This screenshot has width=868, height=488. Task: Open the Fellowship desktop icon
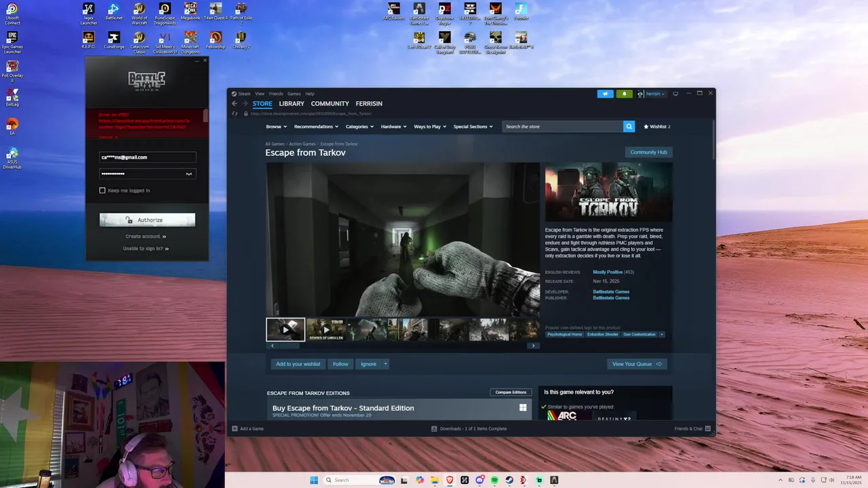point(216,41)
